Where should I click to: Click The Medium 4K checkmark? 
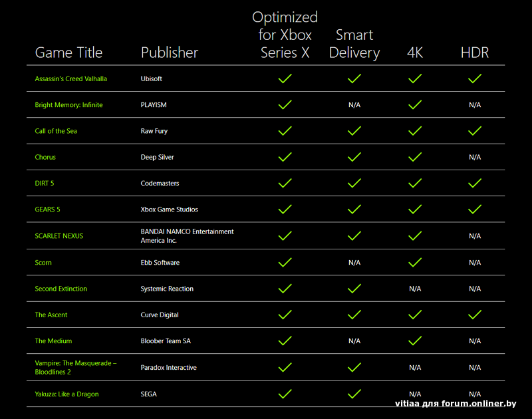click(415, 341)
